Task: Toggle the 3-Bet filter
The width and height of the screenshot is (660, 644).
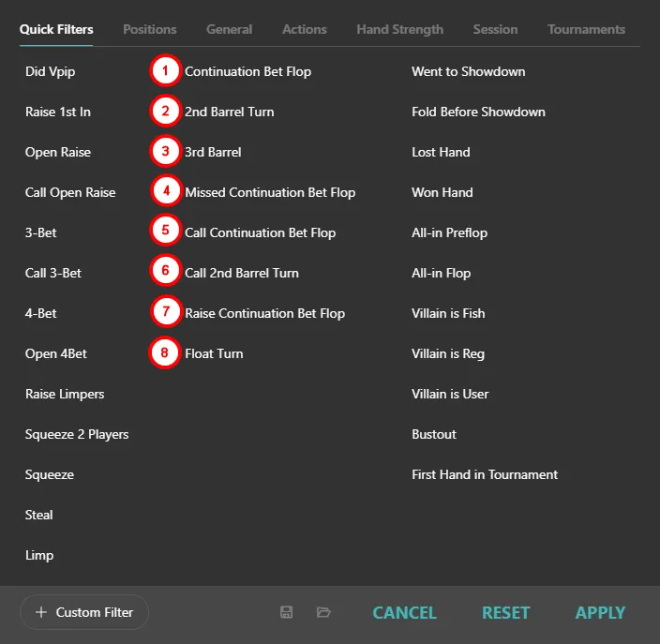Action: click(x=41, y=232)
